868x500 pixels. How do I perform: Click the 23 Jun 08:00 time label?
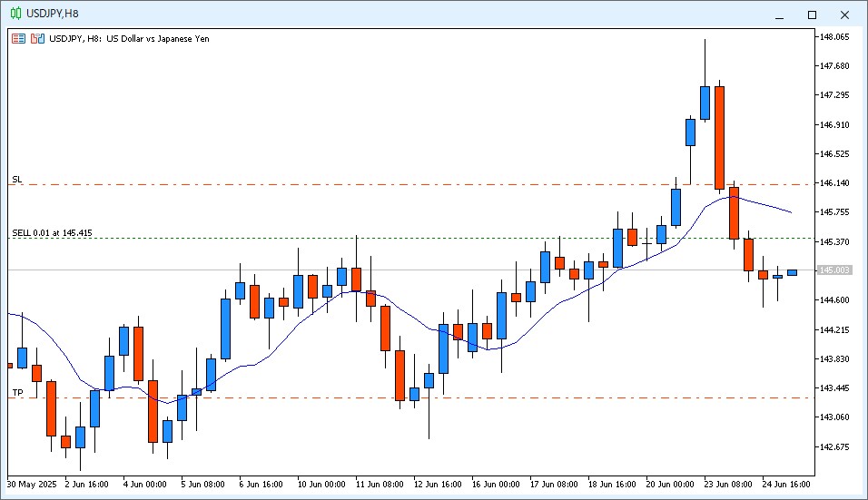[x=728, y=484]
